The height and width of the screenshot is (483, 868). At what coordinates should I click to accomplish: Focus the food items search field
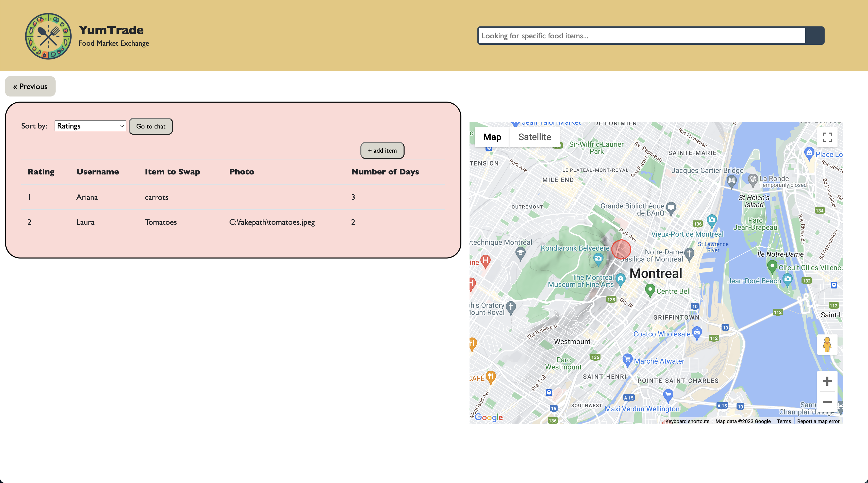click(642, 35)
